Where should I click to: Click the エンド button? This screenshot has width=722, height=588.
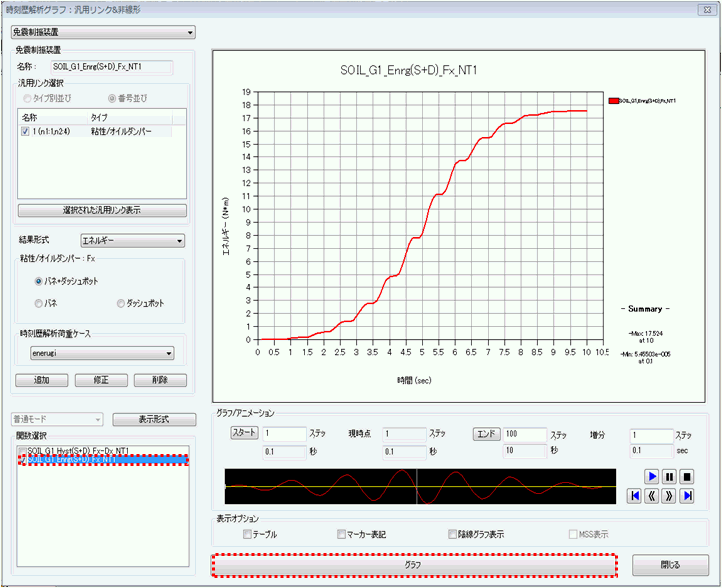click(486, 434)
